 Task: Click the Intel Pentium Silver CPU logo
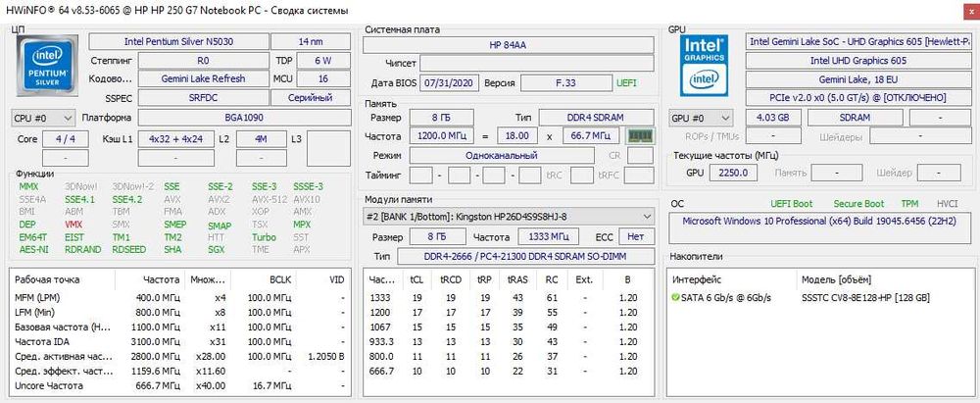47,67
